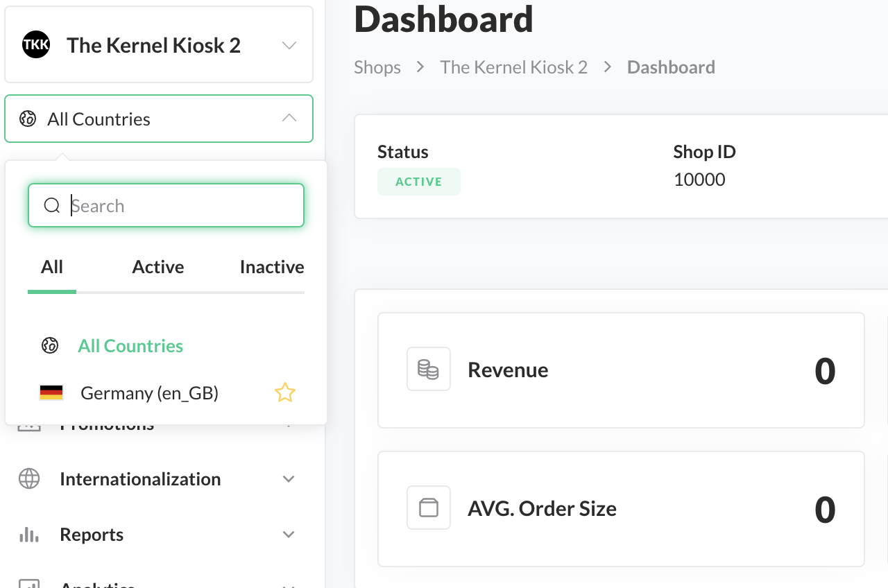Toggle favorite star for Germany (en_GB)
The width and height of the screenshot is (888, 588).
point(284,393)
